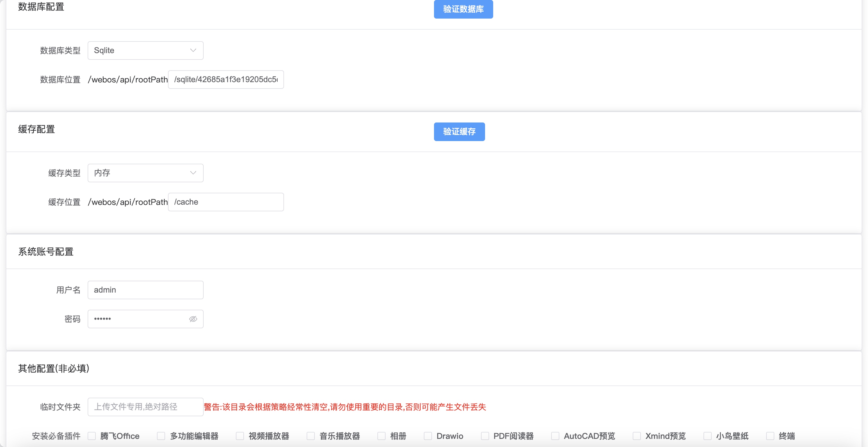This screenshot has height=447, width=868.
Task: Check the 视频播放器 plugin
Action: click(x=240, y=436)
